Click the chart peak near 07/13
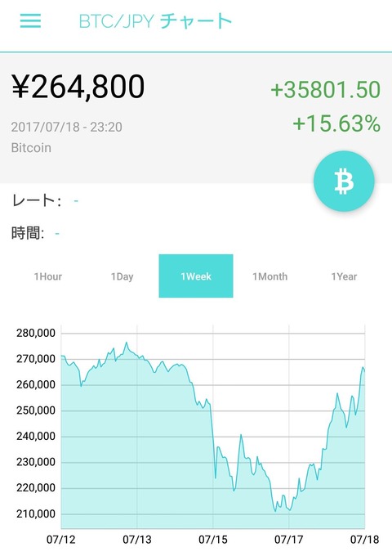 (127, 343)
